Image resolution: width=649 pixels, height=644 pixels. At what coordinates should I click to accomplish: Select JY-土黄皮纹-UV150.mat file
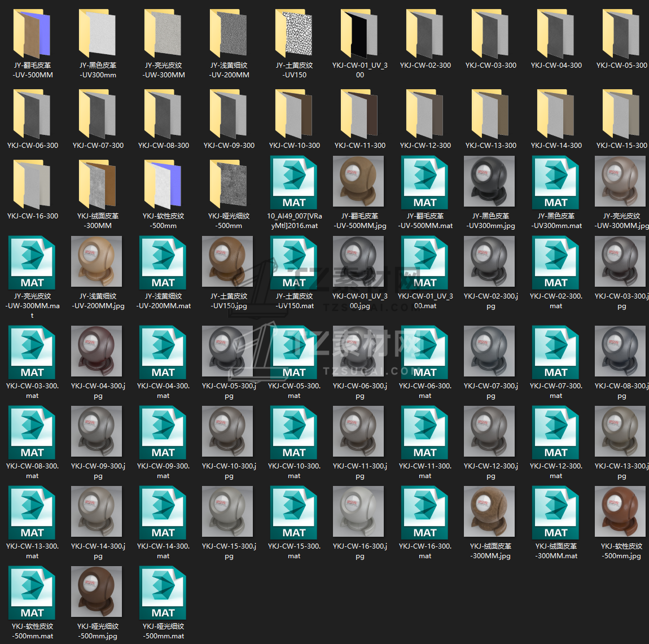(294, 262)
